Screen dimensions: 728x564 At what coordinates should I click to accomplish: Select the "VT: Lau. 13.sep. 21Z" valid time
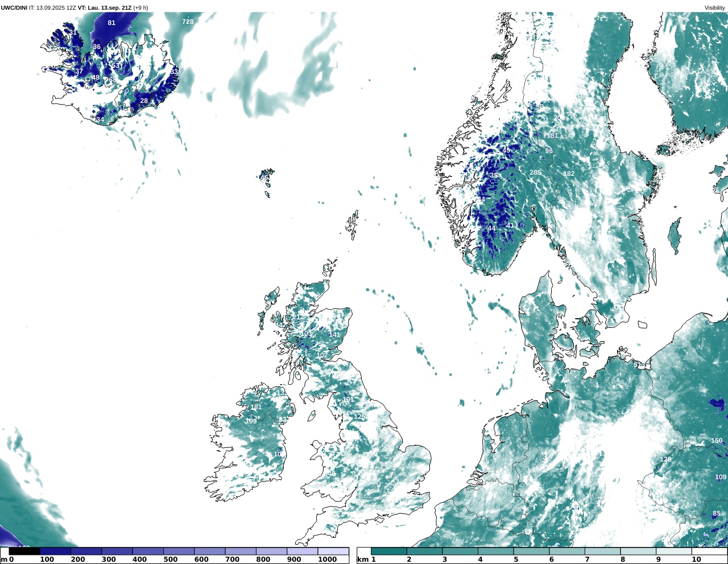click(x=105, y=7)
